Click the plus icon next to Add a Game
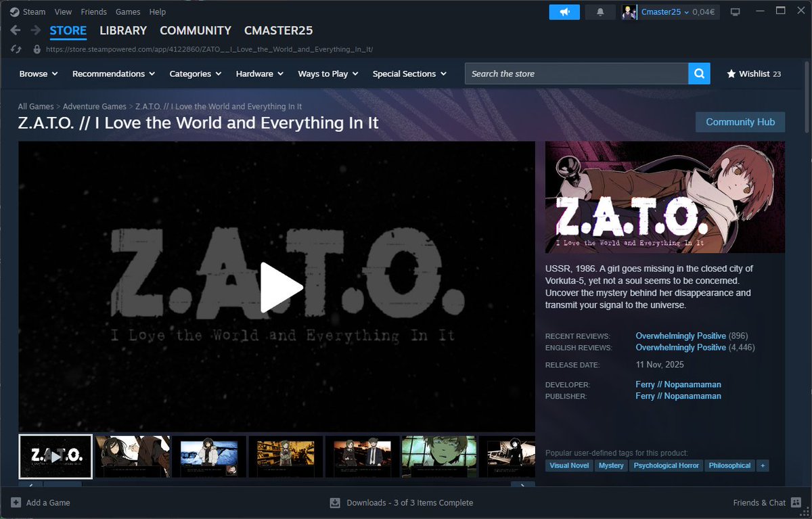 click(x=16, y=503)
